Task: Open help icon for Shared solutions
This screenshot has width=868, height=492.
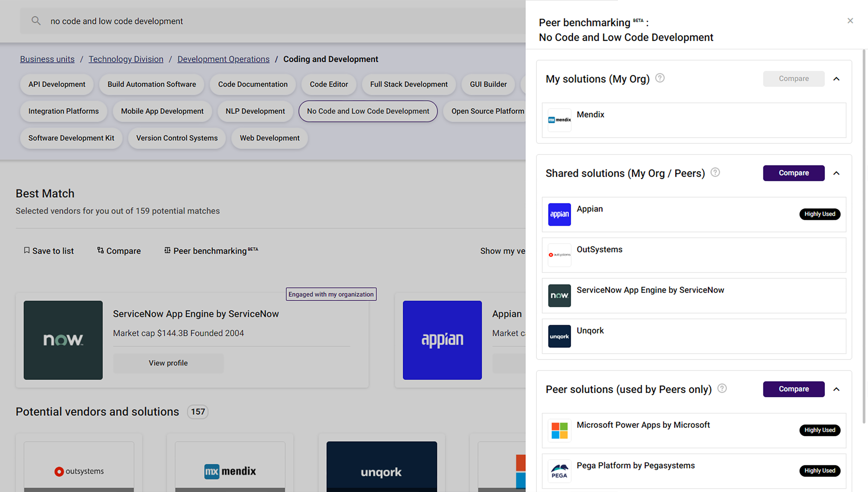Action: 715,172
